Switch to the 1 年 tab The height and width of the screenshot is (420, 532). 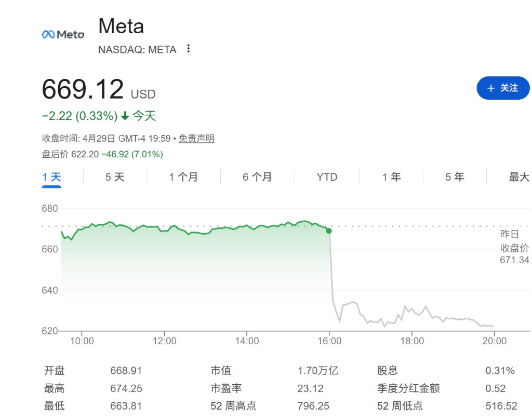391,177
